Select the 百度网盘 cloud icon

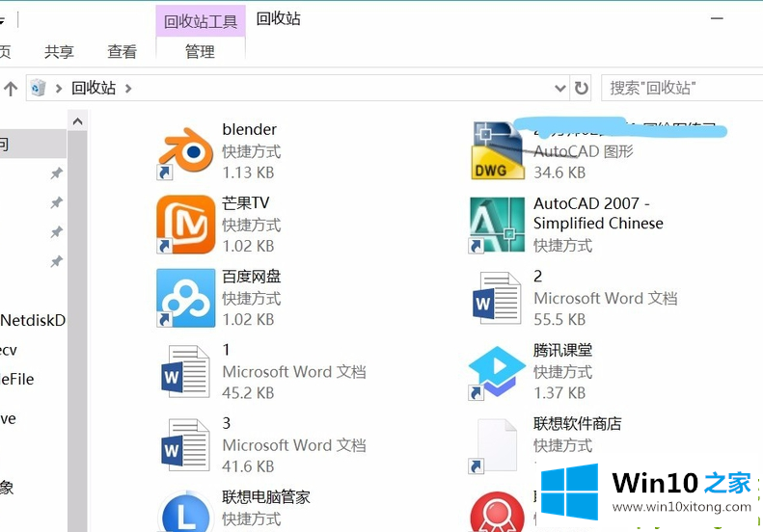pyautogui.click(x=185, y=298)
